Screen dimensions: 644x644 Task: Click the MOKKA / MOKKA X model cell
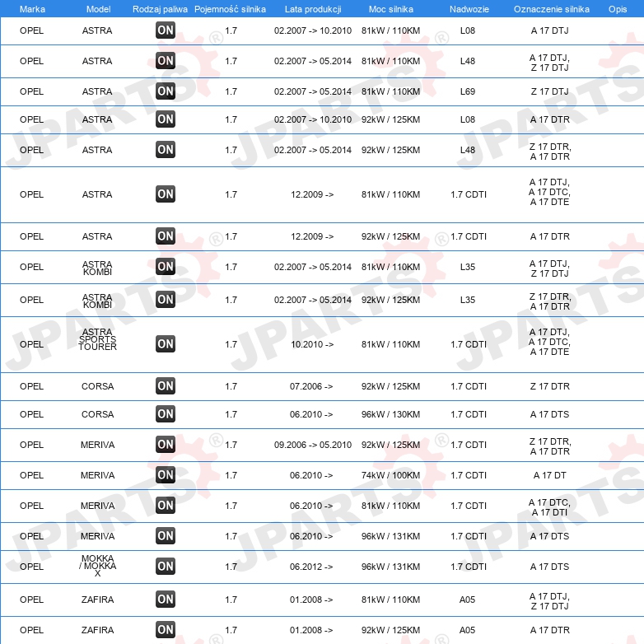pyautogui.click(x=97, y=566)
